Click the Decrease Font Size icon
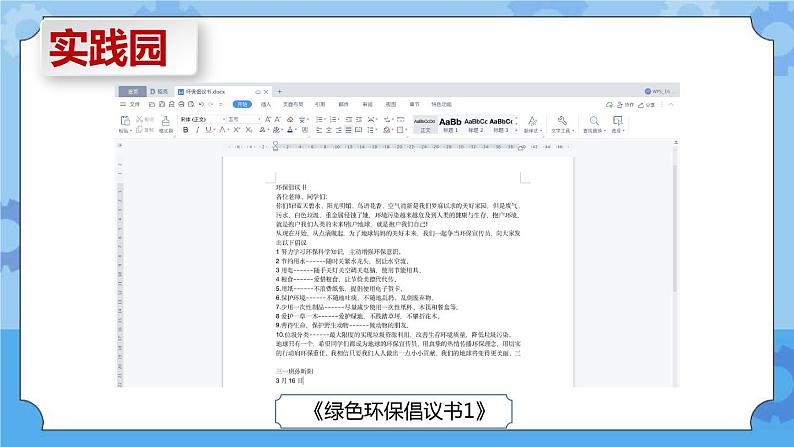 [277, 119]
